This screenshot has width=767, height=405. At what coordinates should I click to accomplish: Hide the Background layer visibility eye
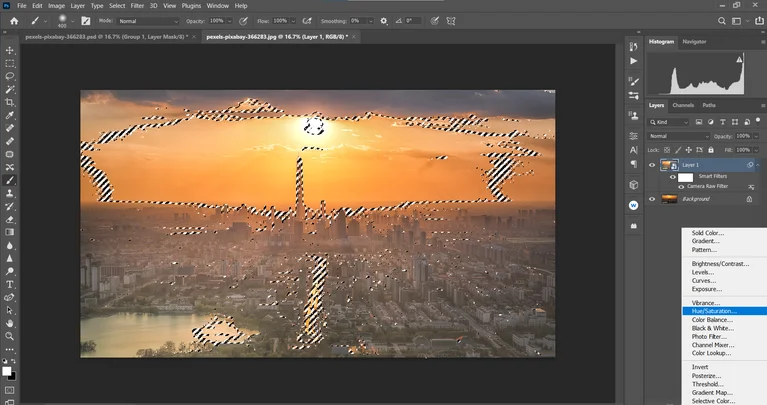pos(652,199)
